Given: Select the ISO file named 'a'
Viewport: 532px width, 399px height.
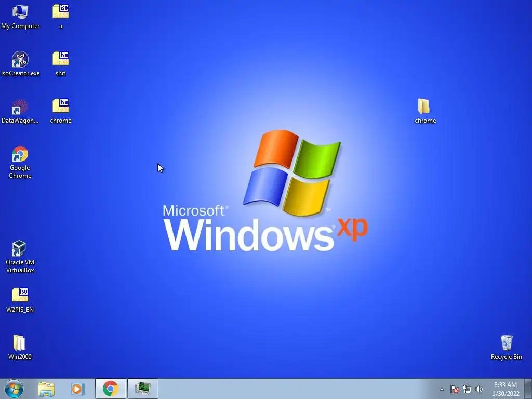Looking at the screenshot, I should (x=61, y=16).
